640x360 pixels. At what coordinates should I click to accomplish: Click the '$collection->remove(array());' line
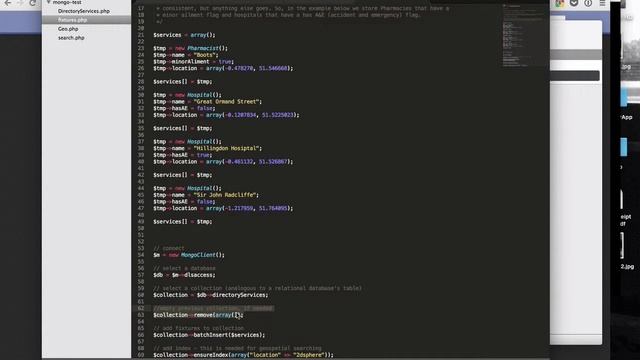click(x=198, y=315)
